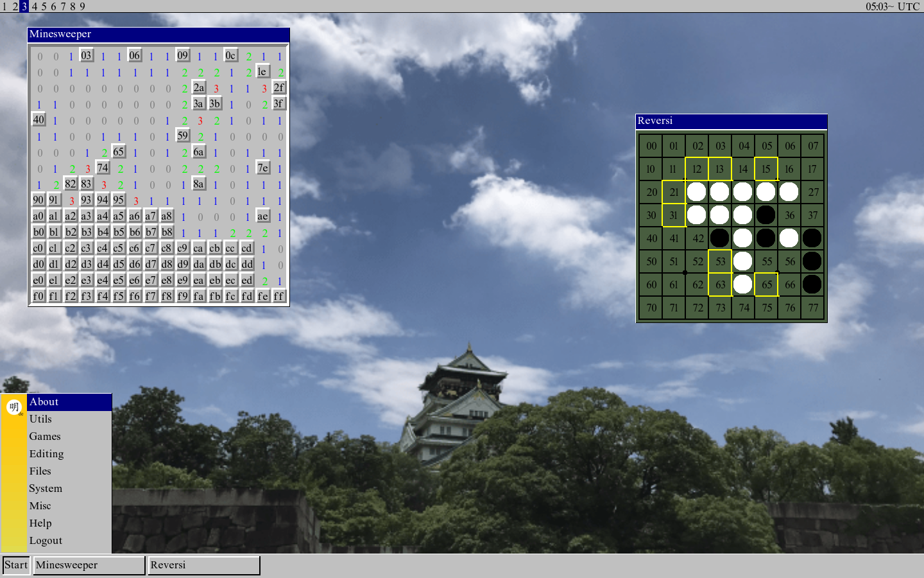
Task: Play on highlighted Reversi square 65
Action: [x=766, y=285]
